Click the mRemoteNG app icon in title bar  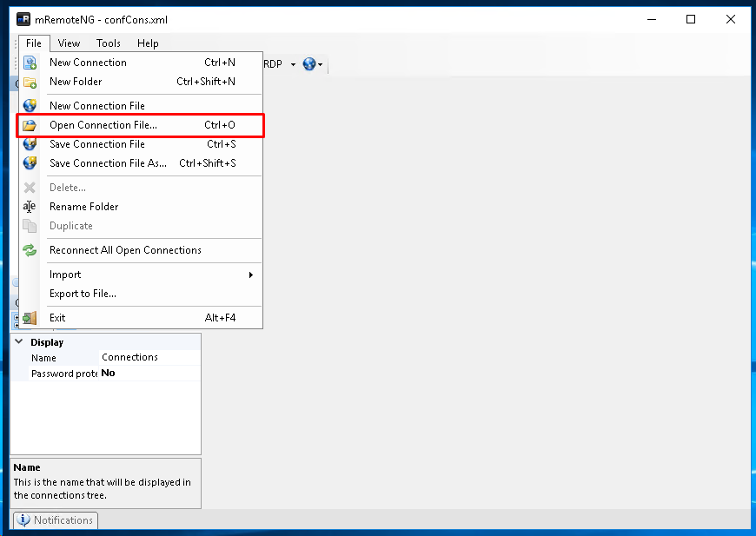(x=23, y=19)
